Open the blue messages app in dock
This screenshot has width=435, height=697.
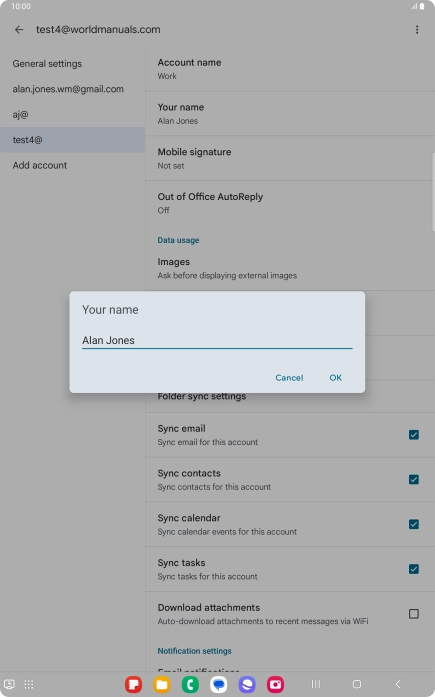[219, 684]
